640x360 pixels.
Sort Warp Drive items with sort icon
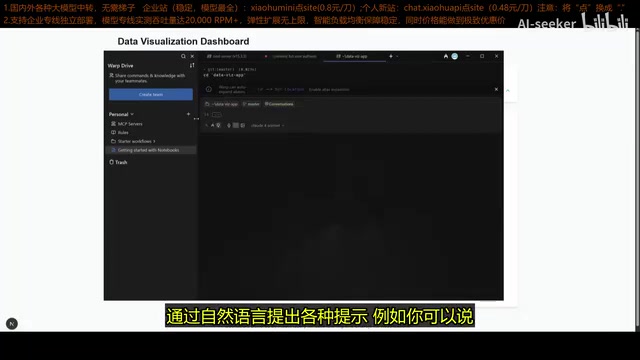[x=192, y=65]
